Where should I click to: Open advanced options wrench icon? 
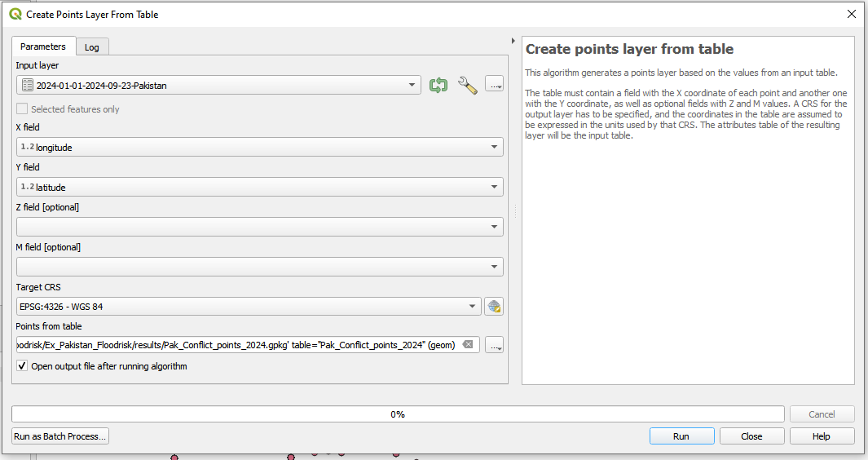(x=467, y=85)
